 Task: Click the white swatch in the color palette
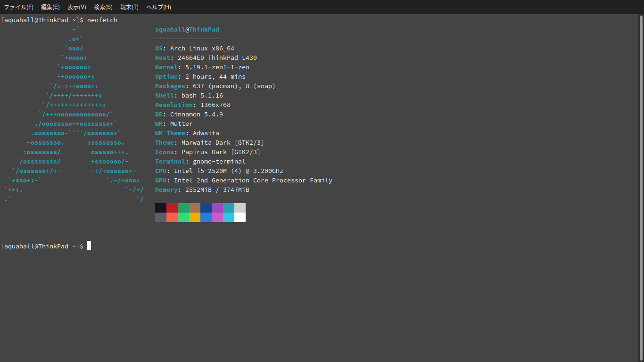[x=240, y=217]
